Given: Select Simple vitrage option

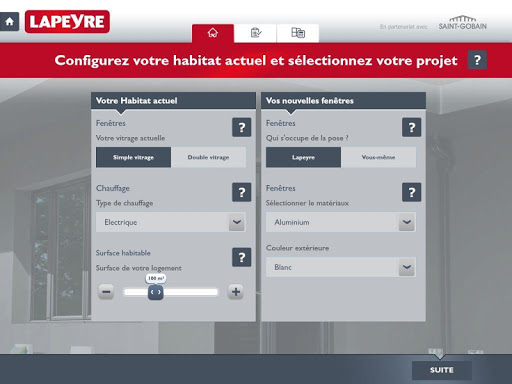Looking at the screenshot, I should point(133,157).
